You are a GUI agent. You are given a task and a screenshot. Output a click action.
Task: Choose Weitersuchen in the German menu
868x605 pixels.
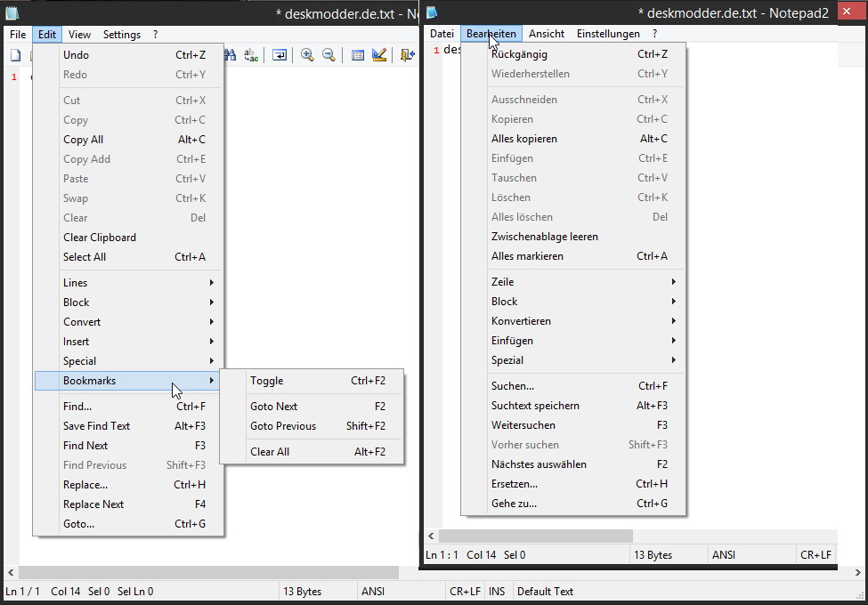pyautogui.click(x=573, y=425)
